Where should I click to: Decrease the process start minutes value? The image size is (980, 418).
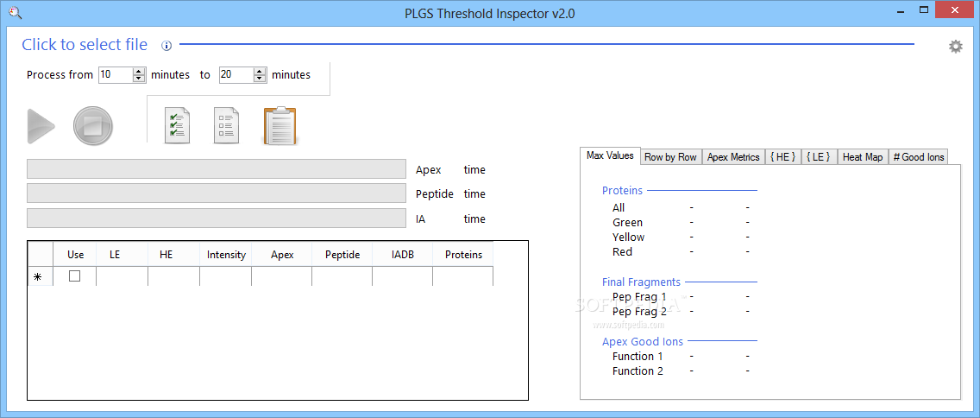140,79
